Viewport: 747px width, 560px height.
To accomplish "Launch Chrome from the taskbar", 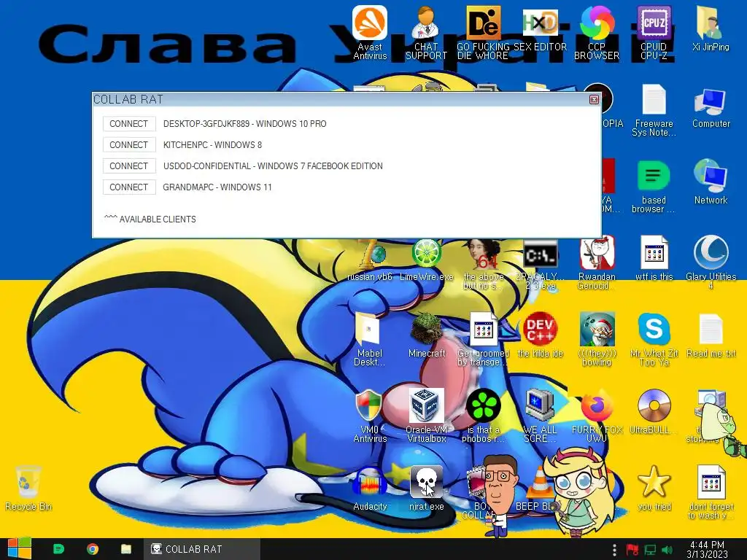I will click(93, 549).
